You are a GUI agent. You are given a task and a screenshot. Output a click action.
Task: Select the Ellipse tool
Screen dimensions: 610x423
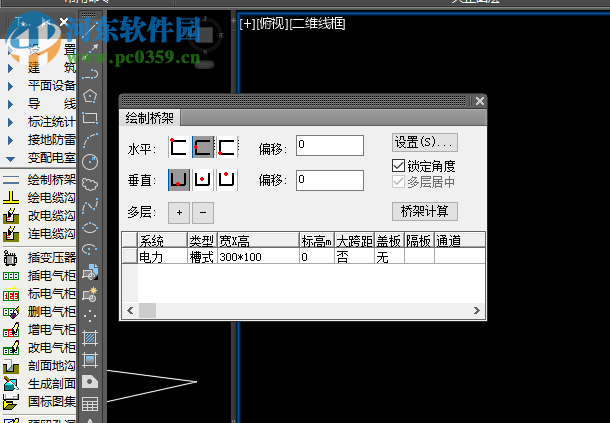90,228
